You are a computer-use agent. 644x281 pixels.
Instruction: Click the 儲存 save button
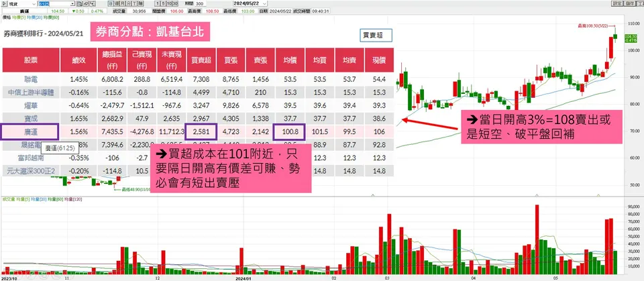coord(629,4)
